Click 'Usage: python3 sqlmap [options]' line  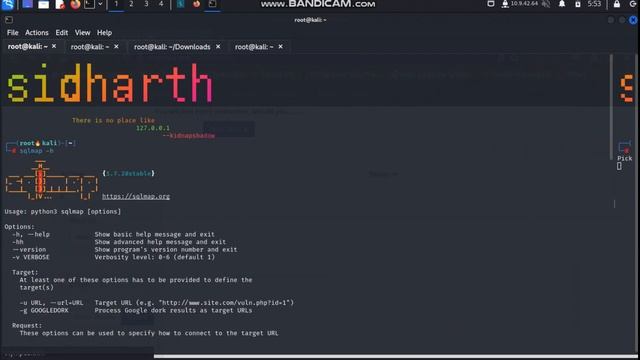62,211
